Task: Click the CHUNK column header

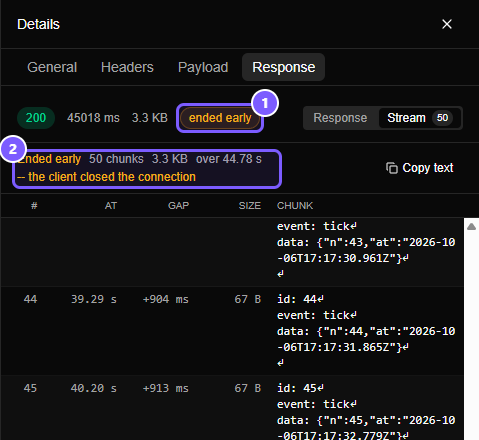Action: [x=295, y=206]
